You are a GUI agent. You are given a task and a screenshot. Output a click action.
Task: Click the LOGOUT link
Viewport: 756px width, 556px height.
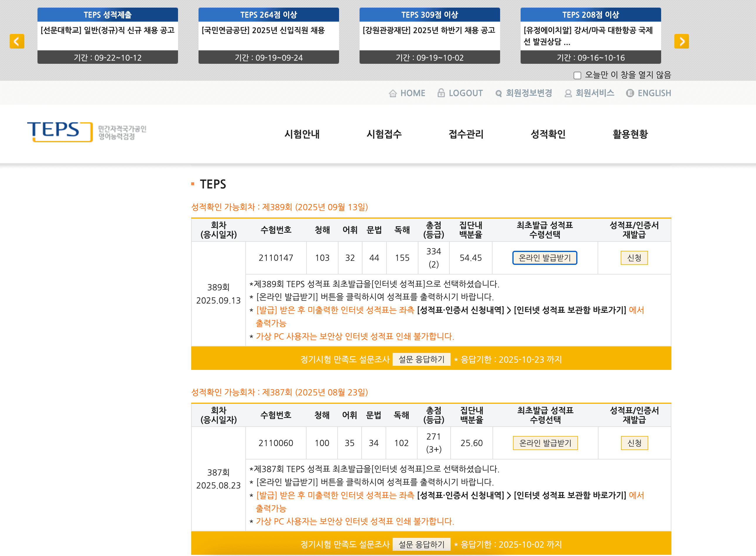coord(466,93)
